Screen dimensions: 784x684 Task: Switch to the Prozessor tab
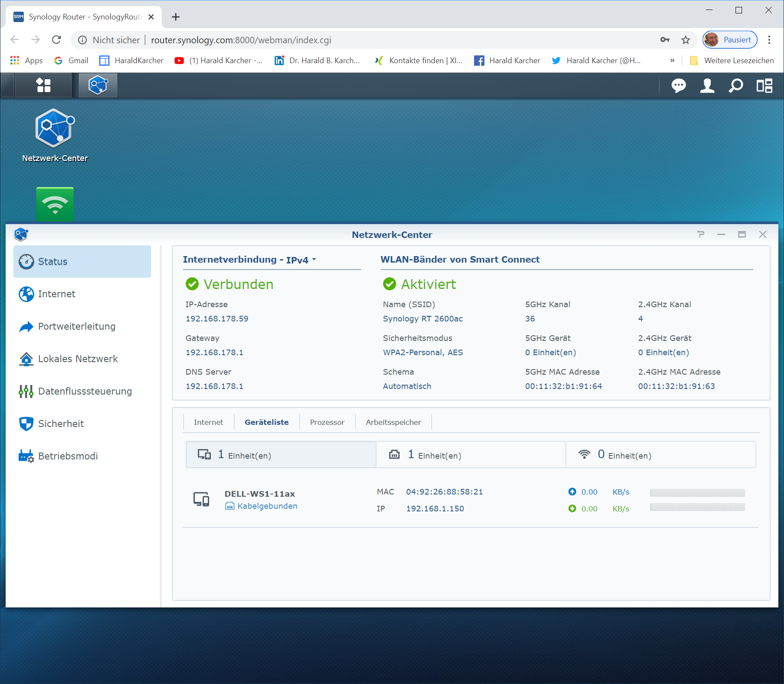point(327,422)
